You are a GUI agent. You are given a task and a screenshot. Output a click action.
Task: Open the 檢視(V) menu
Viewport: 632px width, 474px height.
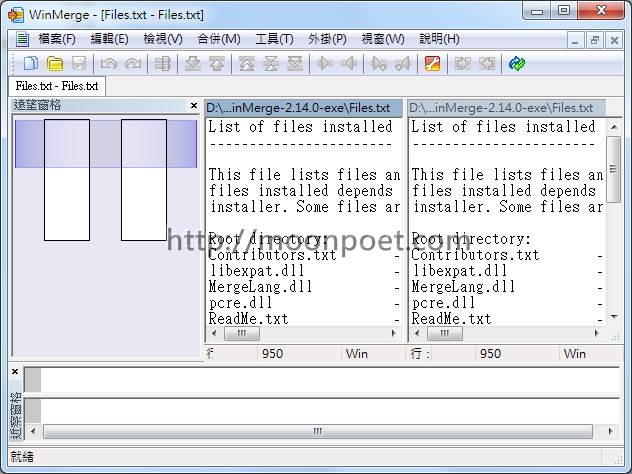coord(163,39)
